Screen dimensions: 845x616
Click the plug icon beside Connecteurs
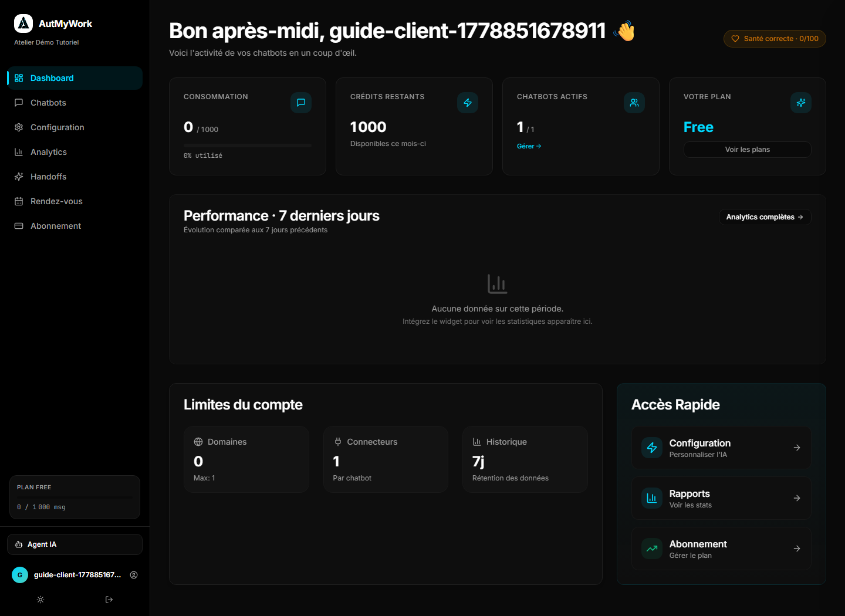point(338,442)
